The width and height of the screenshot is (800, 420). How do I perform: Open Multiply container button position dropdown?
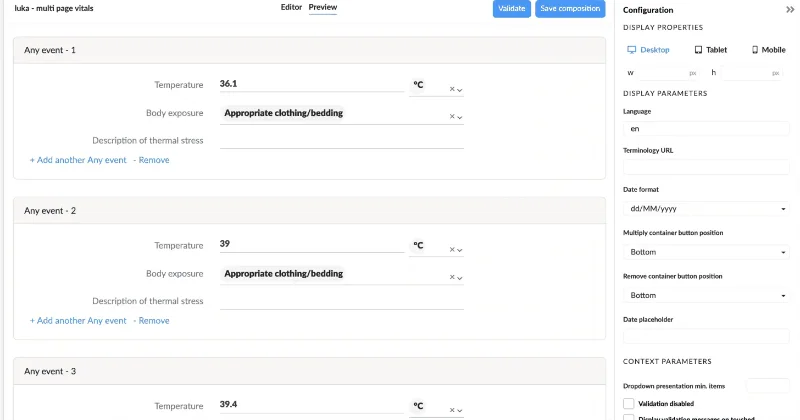(x=705, y=252)
